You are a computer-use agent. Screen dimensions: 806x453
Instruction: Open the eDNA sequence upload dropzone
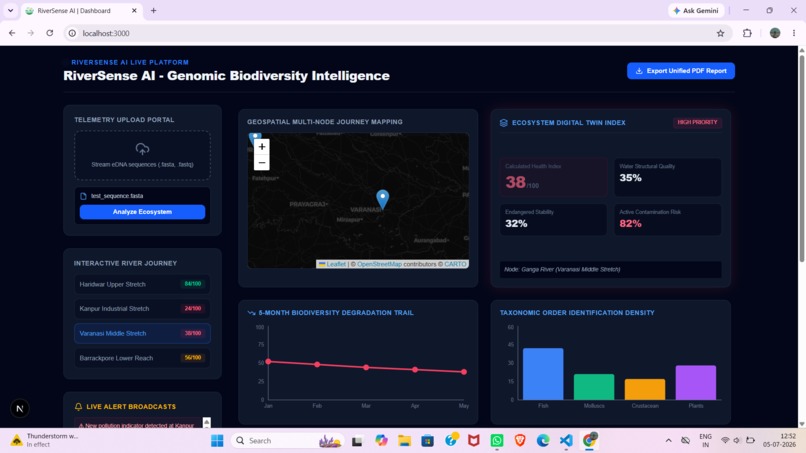(142, 155)
